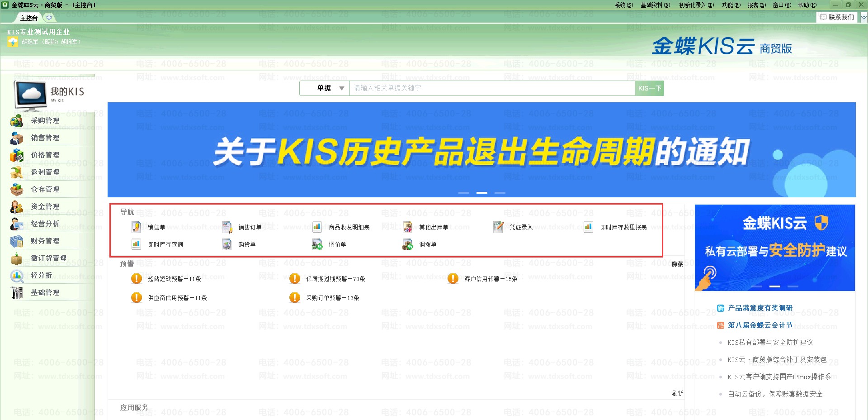Open the 报表(R) menu
This screenshot has height=420, width=868.
(x=756, y=5)
